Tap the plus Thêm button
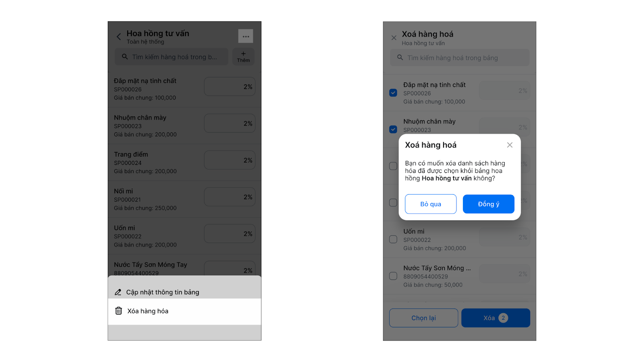The image size is (644, 362). [x=243, y=57]
